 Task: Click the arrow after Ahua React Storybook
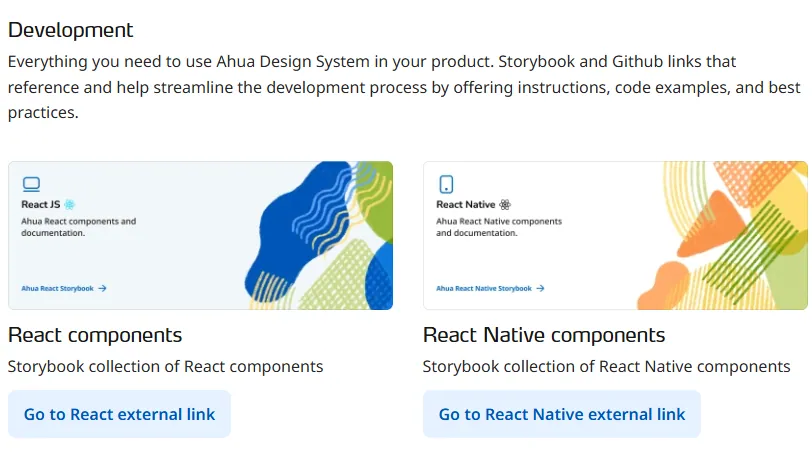pos(102,288)
